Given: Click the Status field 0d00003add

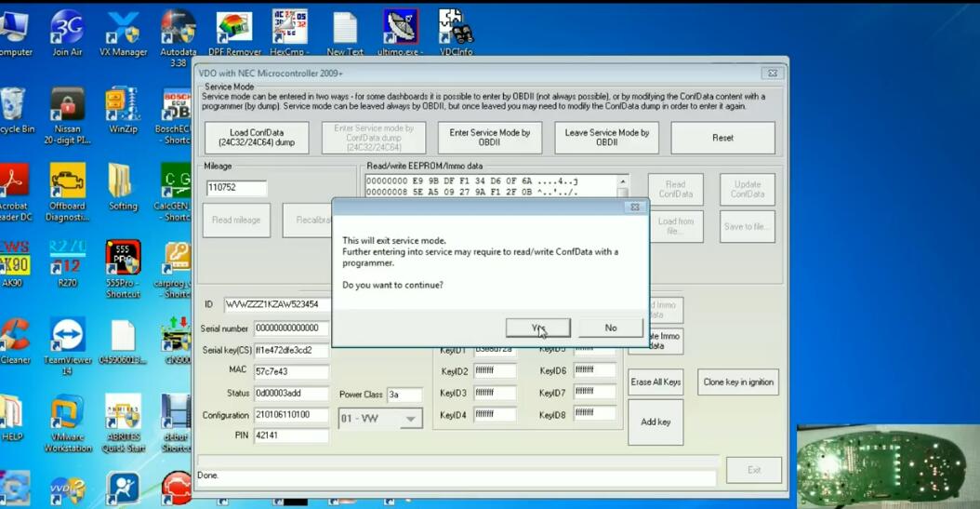Looking at the screenshot, I should tap(291, 394).
